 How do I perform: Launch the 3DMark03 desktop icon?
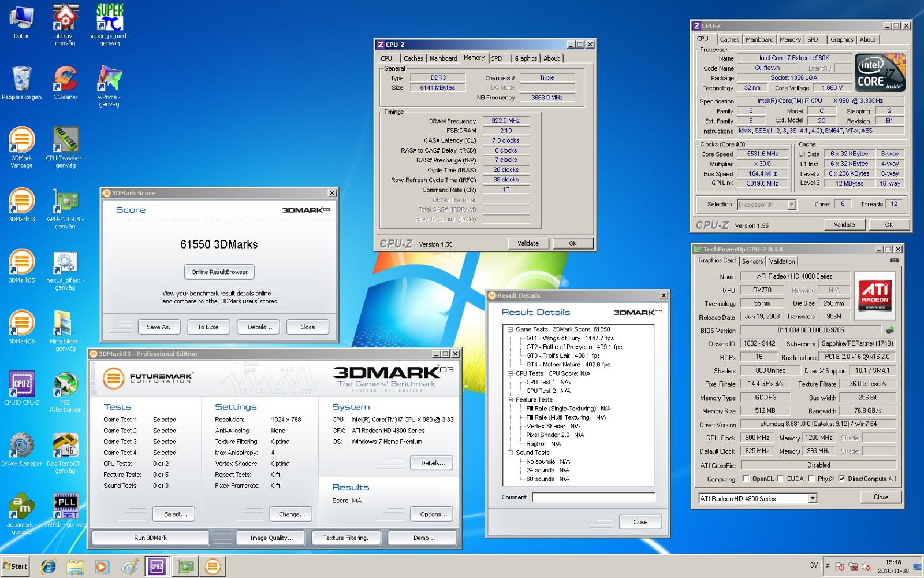point(21,205)
